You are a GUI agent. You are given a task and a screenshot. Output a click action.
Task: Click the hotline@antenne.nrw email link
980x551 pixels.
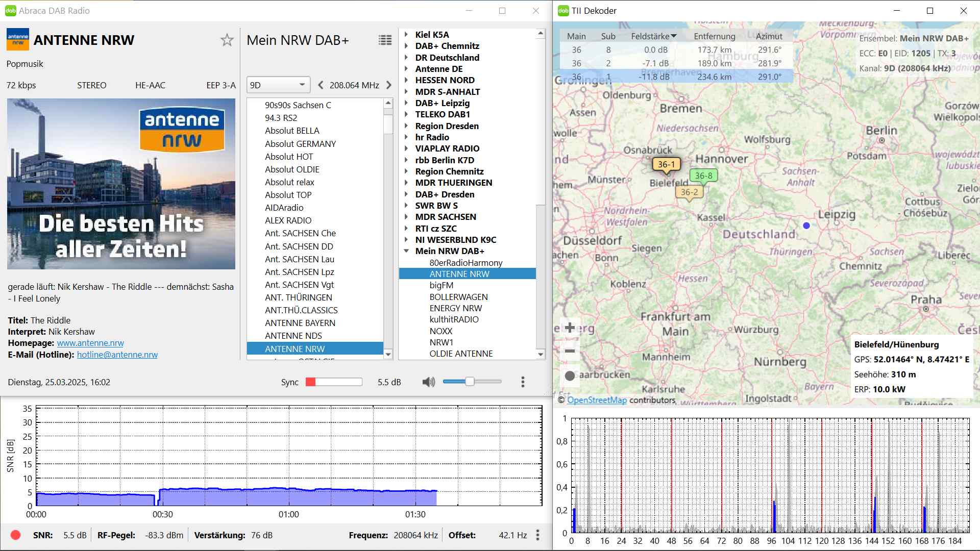coord(117,355)
